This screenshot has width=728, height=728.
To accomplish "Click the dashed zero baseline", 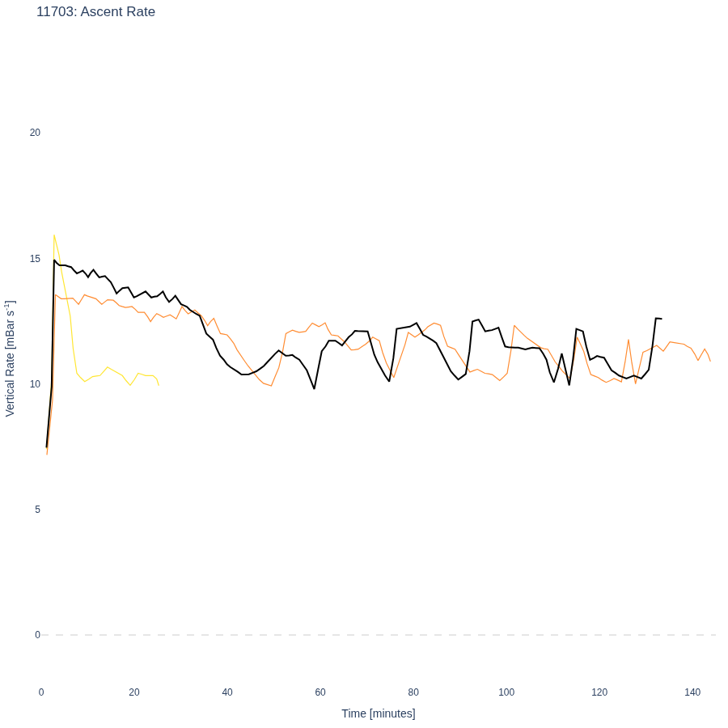I will pos(379,635).
